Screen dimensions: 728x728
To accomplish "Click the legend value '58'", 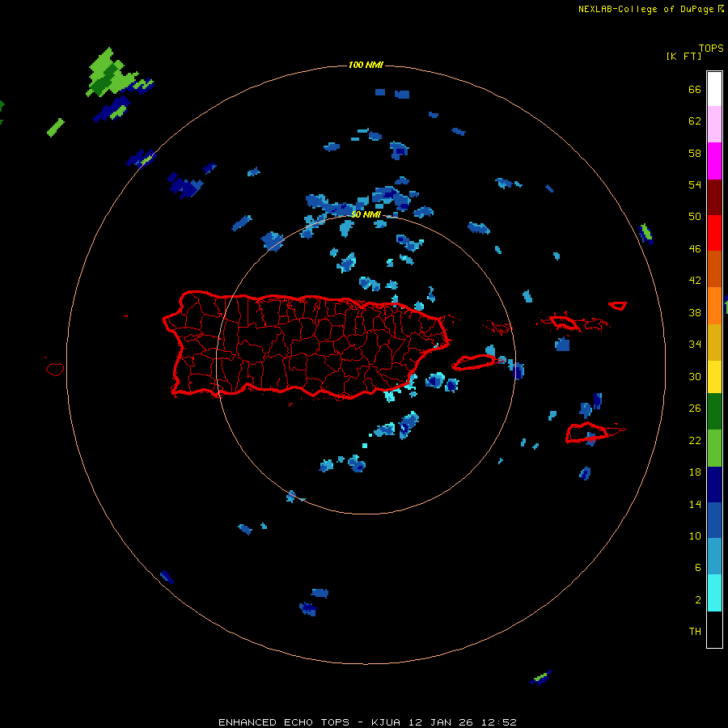I will tap(695, 153).
